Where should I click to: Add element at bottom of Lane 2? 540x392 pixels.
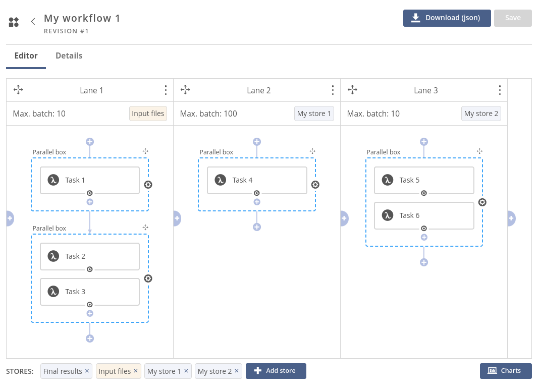(257, 227)
